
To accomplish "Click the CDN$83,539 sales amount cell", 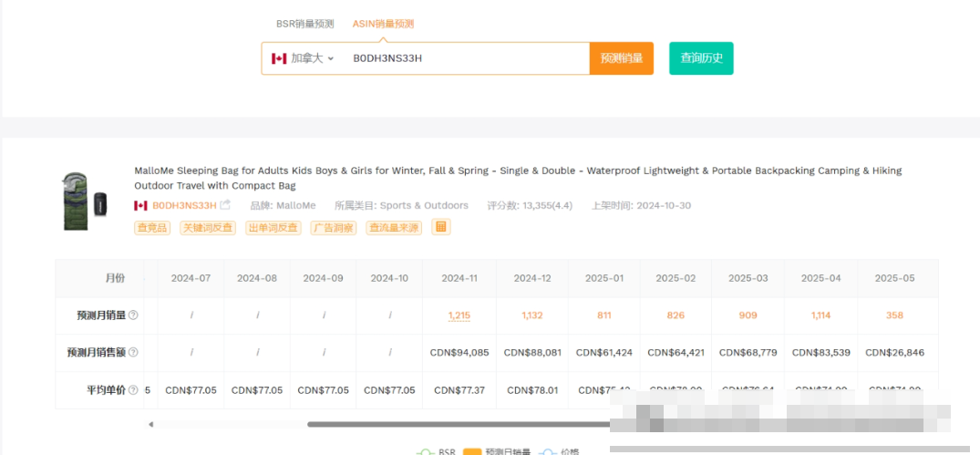I will point(820,353).
